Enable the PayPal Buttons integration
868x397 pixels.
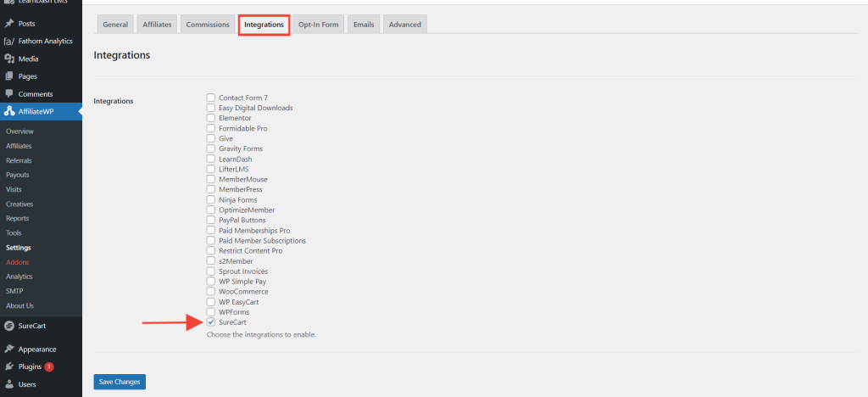(x=211, y=221)
